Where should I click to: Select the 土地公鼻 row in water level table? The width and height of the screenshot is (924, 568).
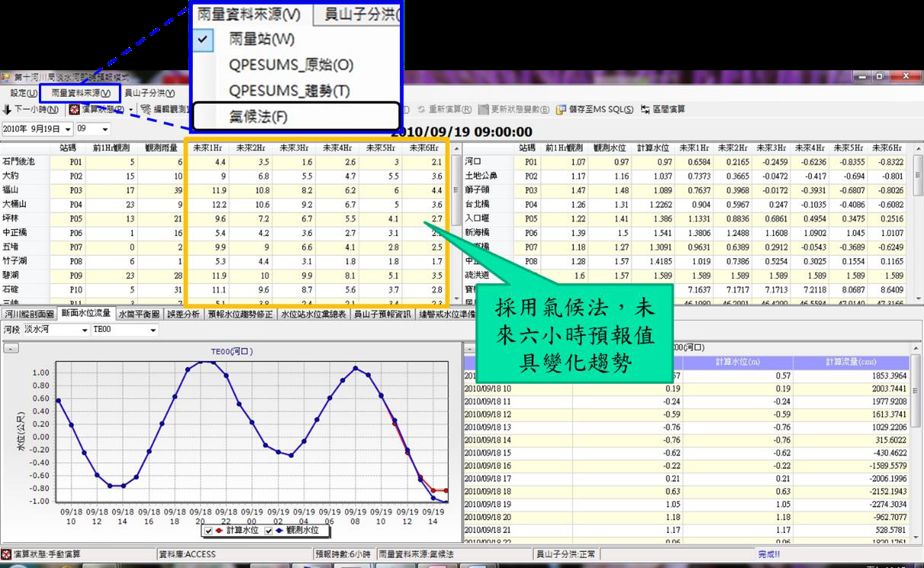pos(686,176)
